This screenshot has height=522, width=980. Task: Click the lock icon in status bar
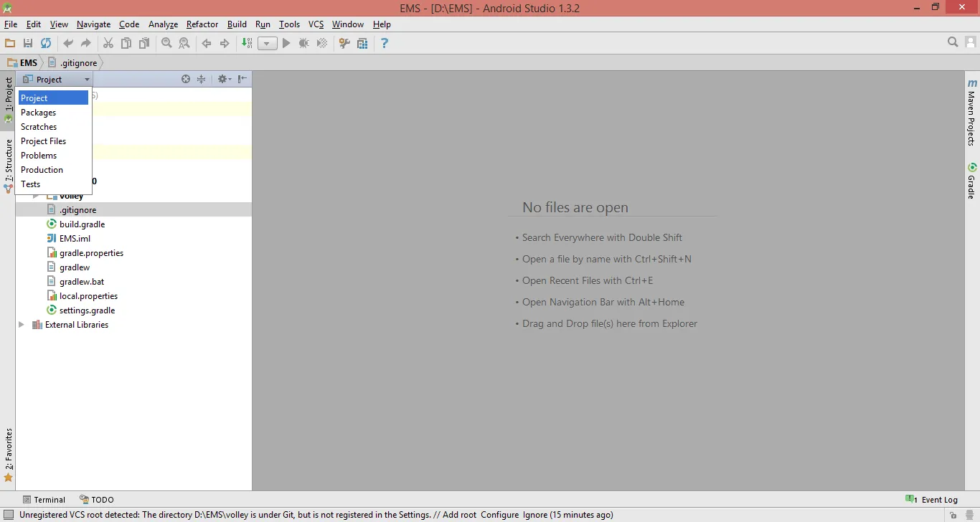[953, 515]
